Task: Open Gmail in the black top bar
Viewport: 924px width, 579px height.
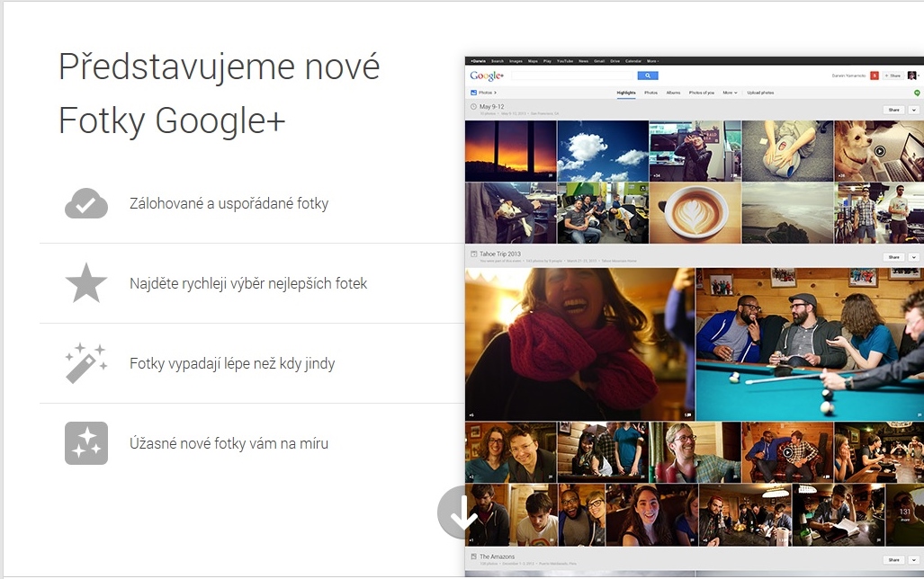Action: tap(599, 60)
